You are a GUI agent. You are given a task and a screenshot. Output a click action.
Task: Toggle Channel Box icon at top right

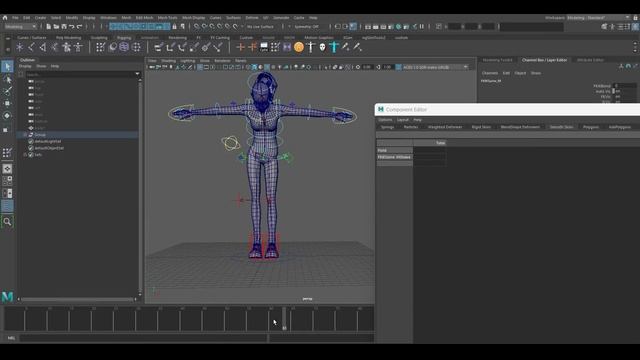(635, 27)
